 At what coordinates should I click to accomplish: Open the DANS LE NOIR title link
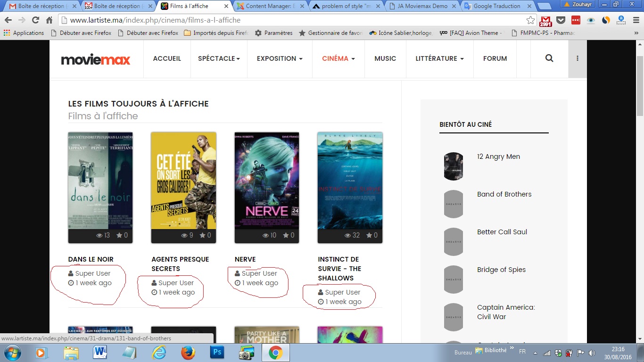tap(91, 259)
